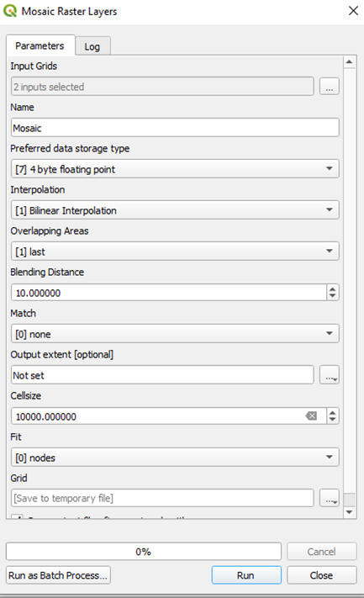Open the Match dropdown
Viewport: 364px width, 598px height.
tap(175, 334)
